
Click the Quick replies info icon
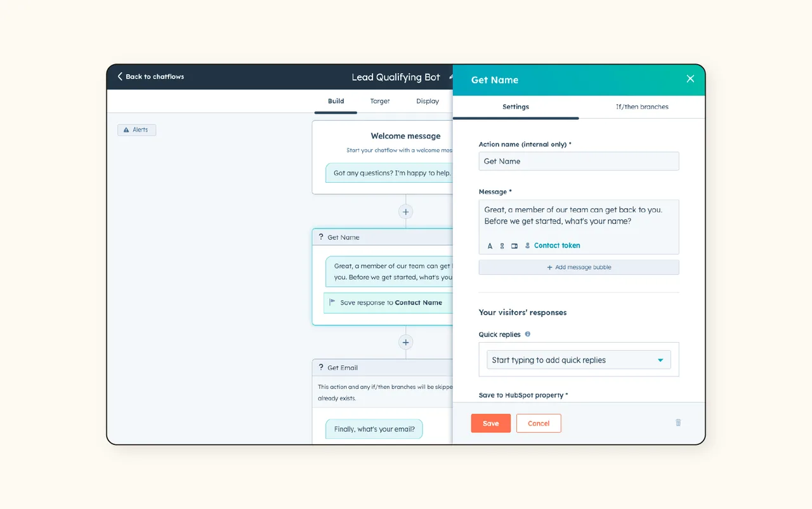528,334
